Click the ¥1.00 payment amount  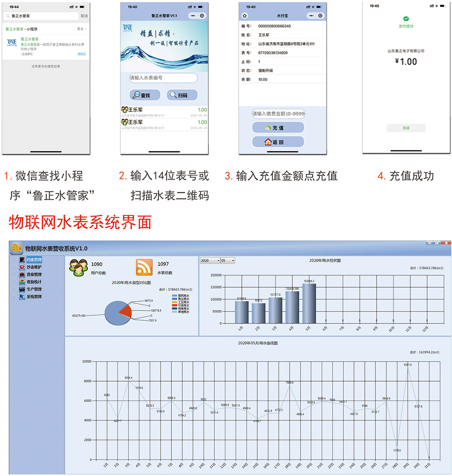tap(406, 61)
